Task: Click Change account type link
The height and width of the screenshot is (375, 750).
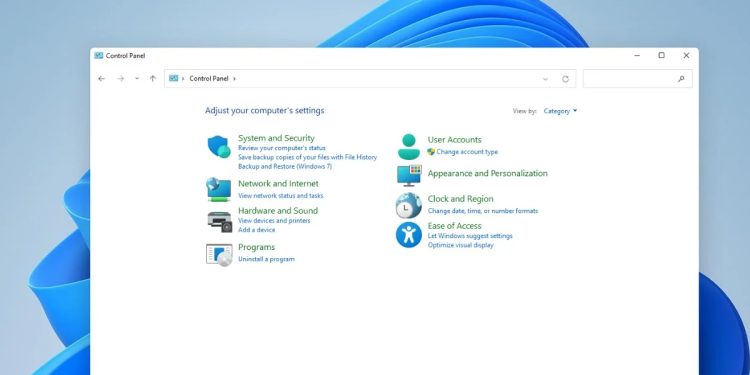Action: [x=467, y=152]
